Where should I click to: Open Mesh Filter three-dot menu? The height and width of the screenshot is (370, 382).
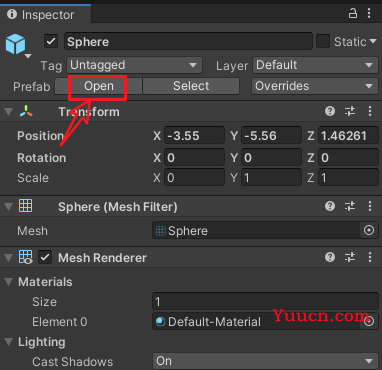click(x=370, y=206)
